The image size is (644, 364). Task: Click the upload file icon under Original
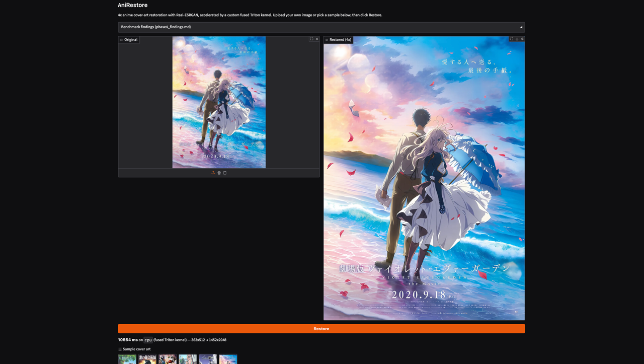(213, 173)
